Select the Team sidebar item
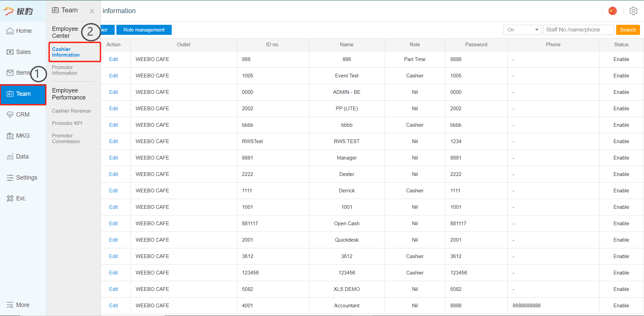This screenshot has height=316, width=644. [x=23, y=94]
